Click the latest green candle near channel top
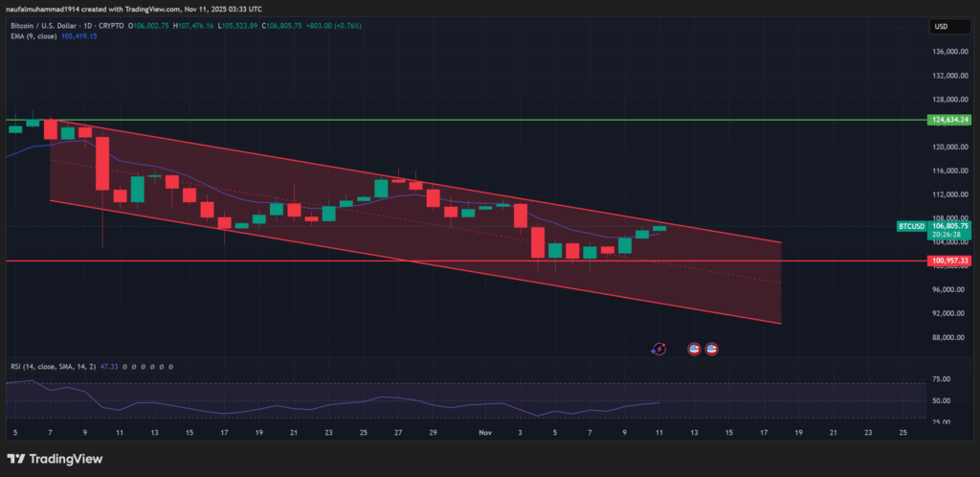This screenshot has width=980, height=477. [x=659, y=228]
